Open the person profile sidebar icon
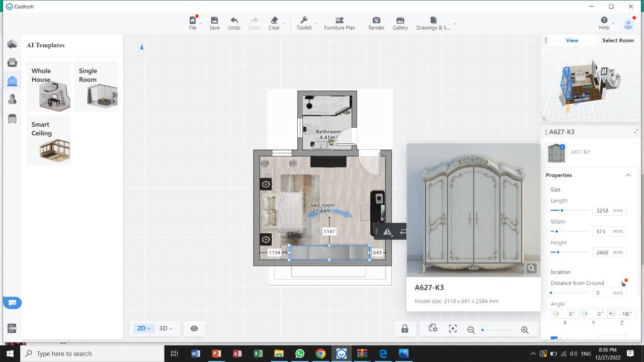 12,100
